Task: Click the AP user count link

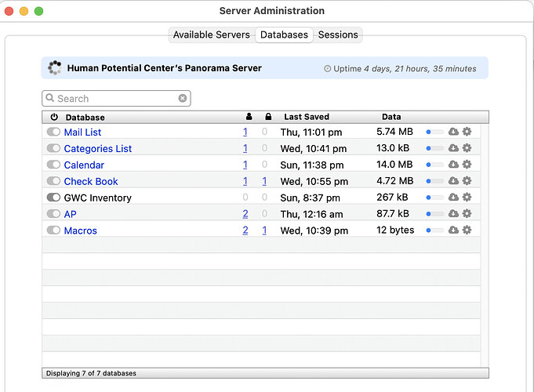Action: (245, 214)
